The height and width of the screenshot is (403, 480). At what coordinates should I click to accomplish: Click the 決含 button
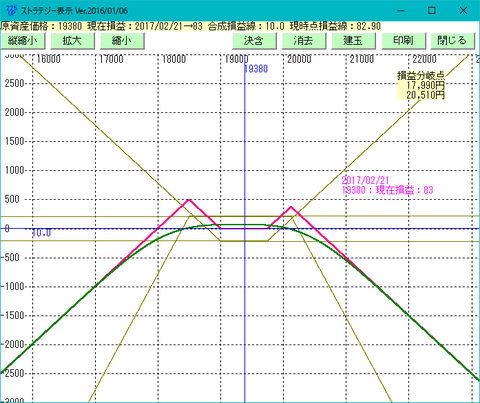coord(254,41)
